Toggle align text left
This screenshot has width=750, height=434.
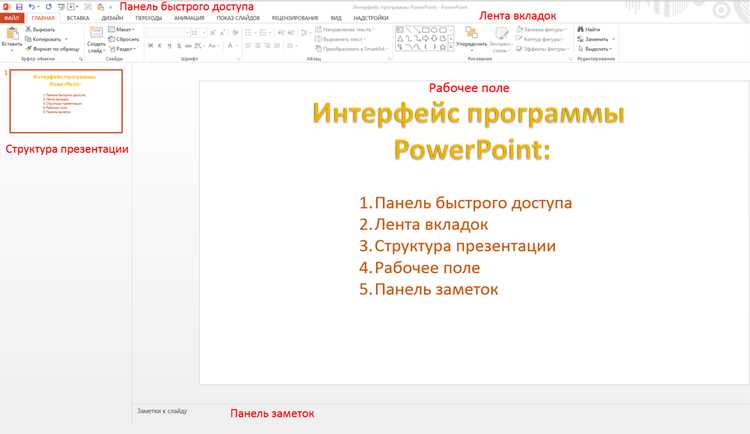248,46
